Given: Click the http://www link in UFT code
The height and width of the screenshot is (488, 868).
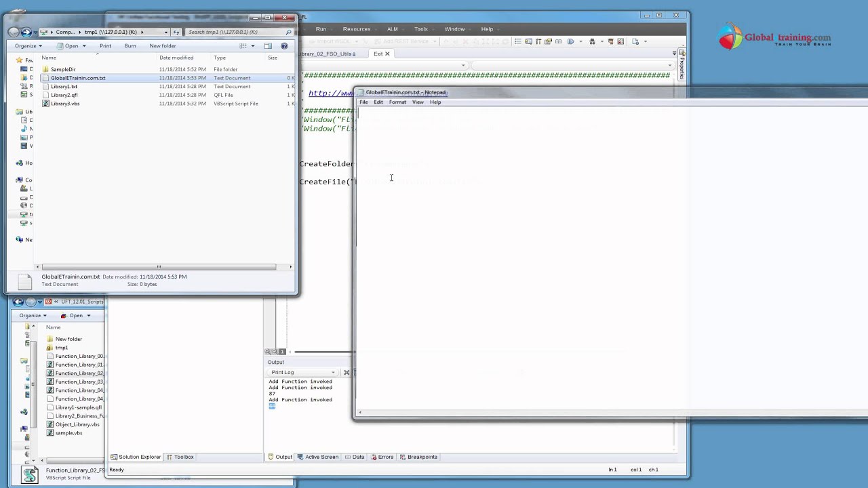Looking at the screenshot, I should tap(331, 94).
